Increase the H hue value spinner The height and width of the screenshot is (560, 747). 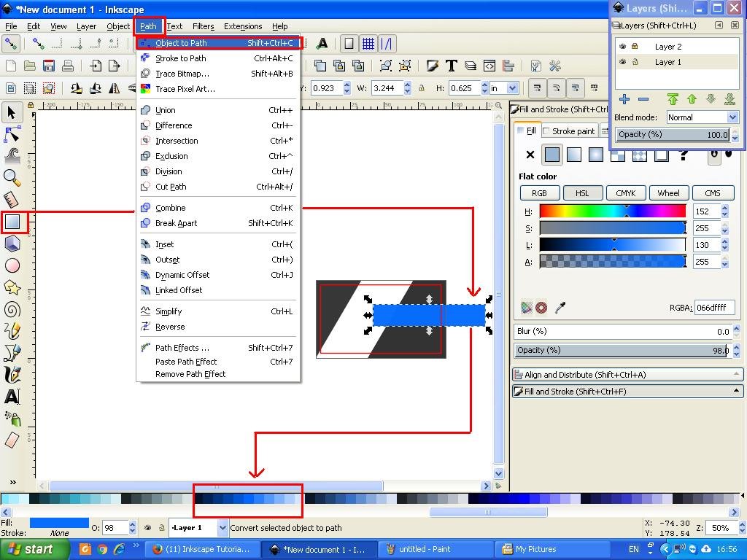click(x=725, y=208)
